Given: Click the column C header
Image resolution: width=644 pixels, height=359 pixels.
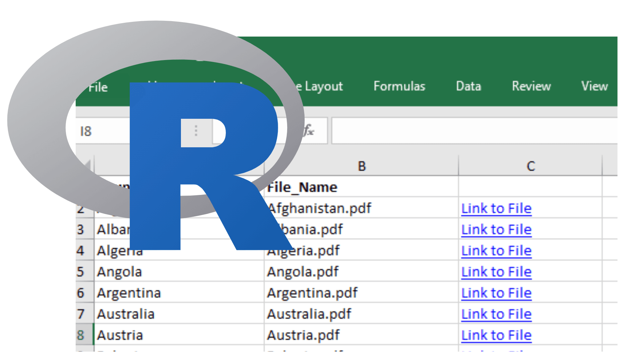Looking at the screenshot, I should tap(530, 165).
